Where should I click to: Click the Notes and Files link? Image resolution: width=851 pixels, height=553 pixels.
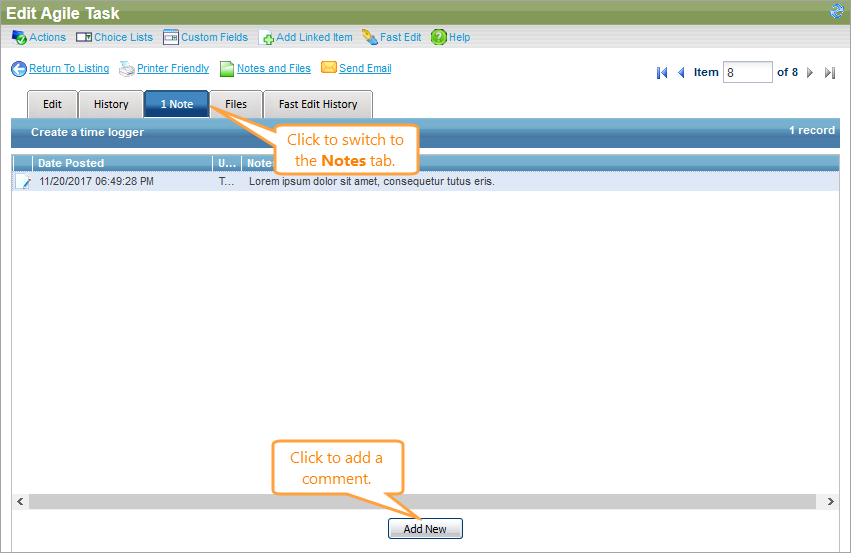point(274,68)
